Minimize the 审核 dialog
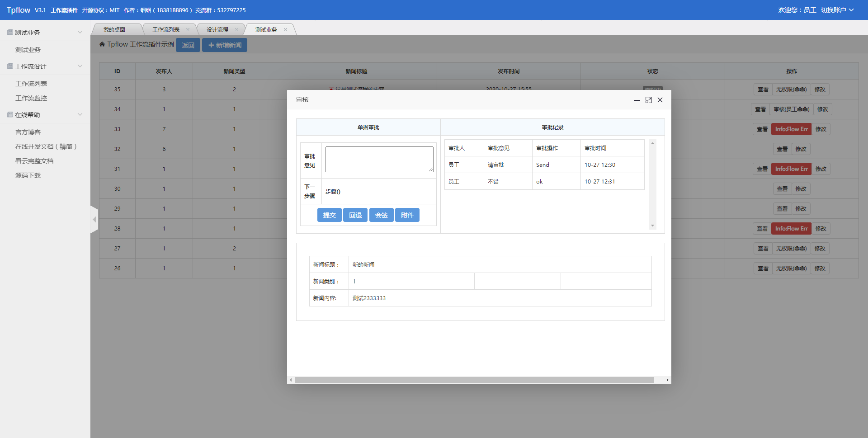 637,100
